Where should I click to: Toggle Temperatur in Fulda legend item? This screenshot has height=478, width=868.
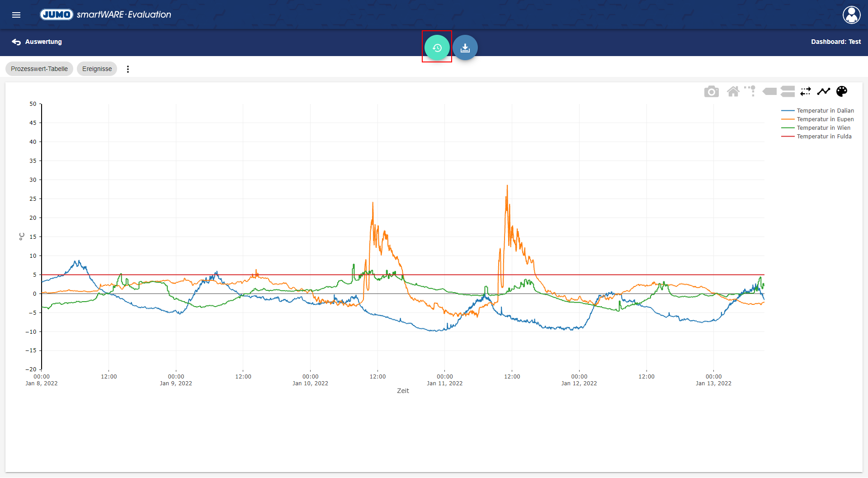click(x=824, y=137)
